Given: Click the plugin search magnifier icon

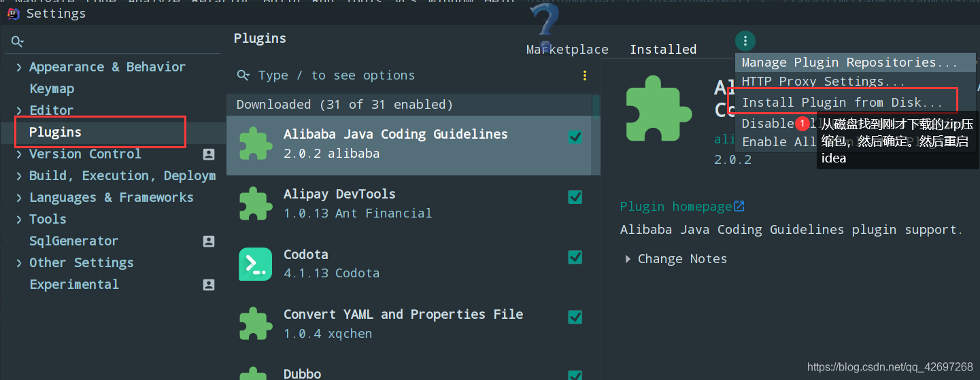Looking at the screenshot, I should [243, 75].
